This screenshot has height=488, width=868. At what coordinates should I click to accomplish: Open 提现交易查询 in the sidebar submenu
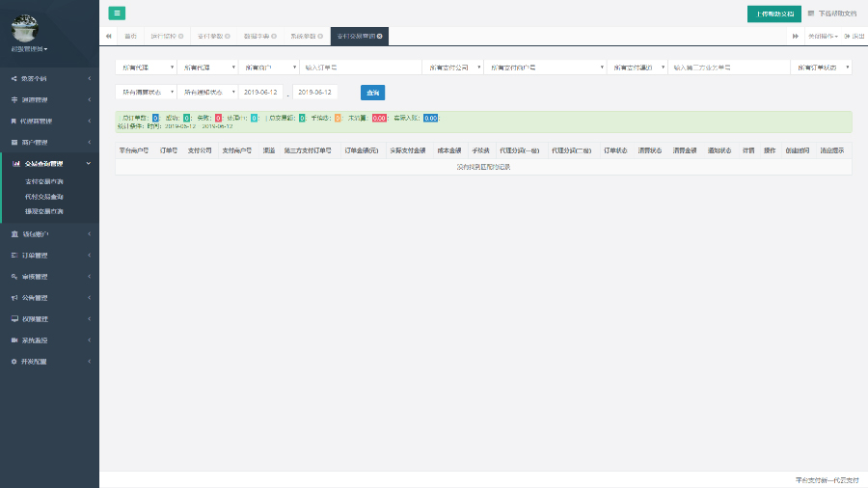[44, 211]
